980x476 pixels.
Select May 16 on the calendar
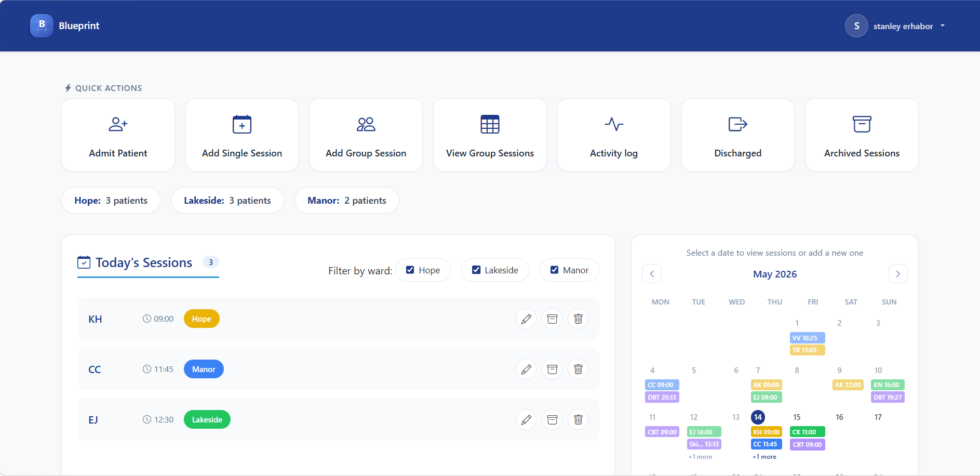pos(839,417)
